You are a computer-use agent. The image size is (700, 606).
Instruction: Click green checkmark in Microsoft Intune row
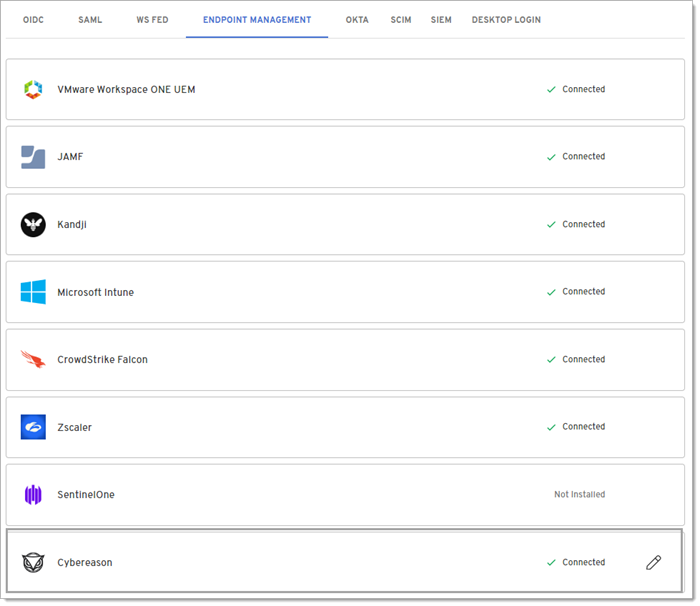pyautogui.click(x=551, y=292)
